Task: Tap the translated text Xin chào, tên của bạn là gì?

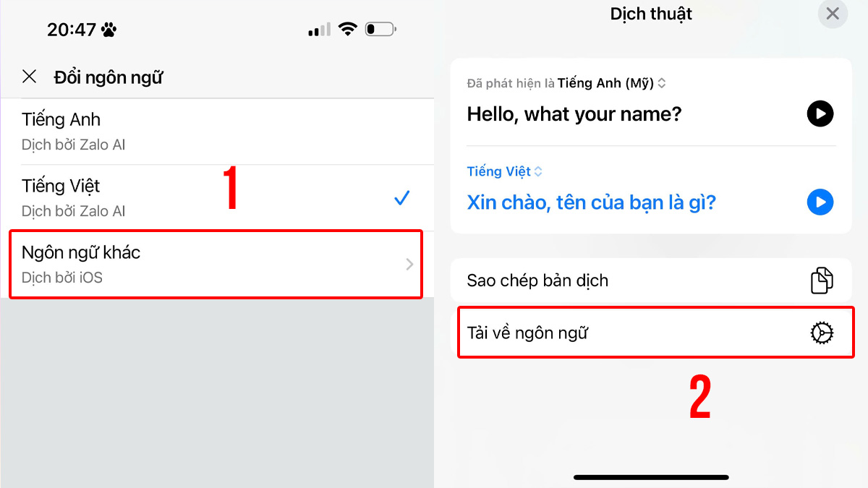Action: click(x=591, y=202)
